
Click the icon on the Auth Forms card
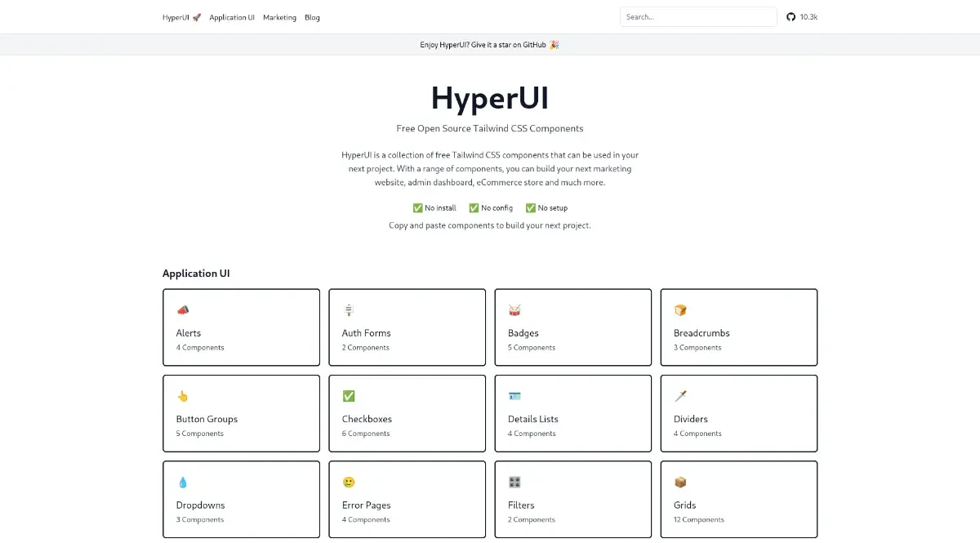pos(349,309)
